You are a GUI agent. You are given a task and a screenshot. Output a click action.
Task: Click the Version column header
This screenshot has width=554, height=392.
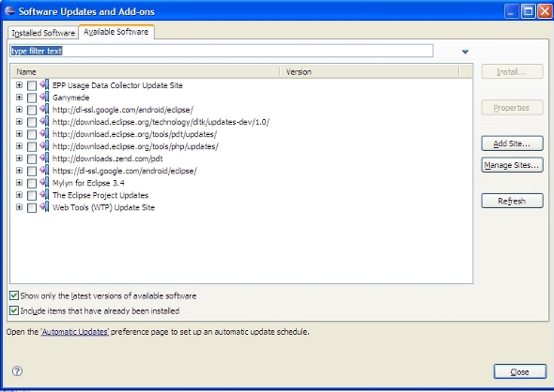click(369, 71)
